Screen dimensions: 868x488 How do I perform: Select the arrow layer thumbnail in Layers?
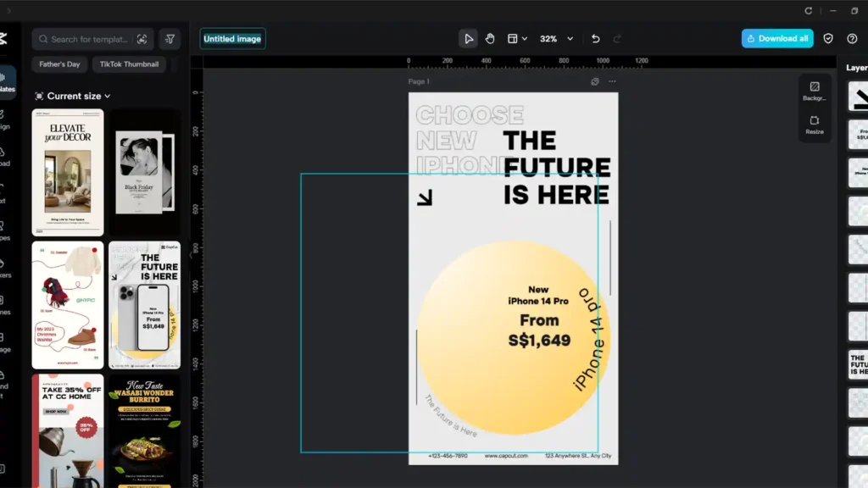[859, 97]
